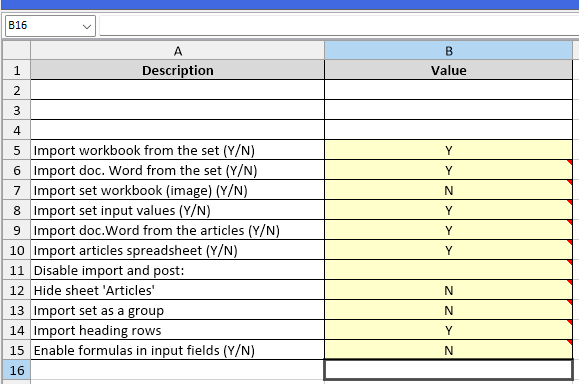This screenshot has width=579, height=384.
Task: Click value Y for Import heading rows
Action: [x=448, y=330]
